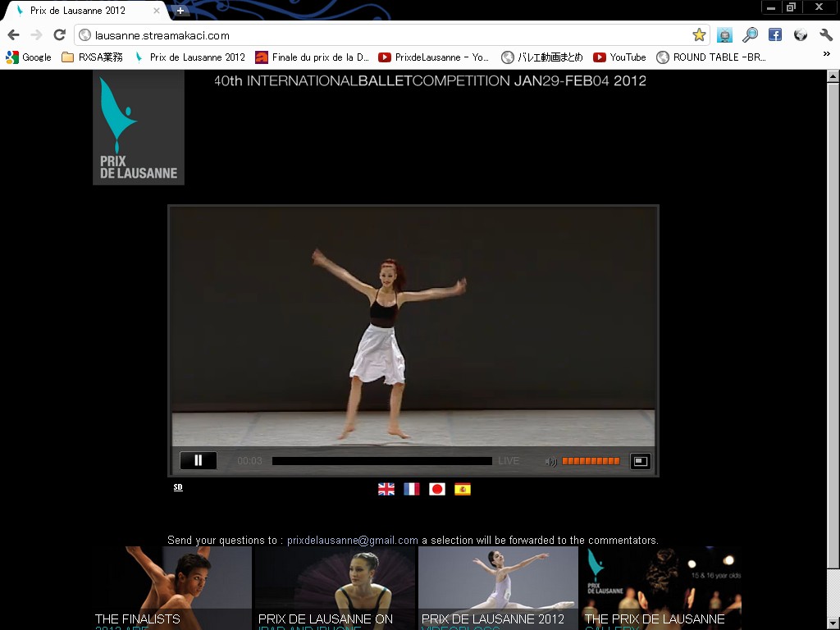Click the page scrollbar up arrow
Viewport: 840px width, 630px height.
pos(833,76)
